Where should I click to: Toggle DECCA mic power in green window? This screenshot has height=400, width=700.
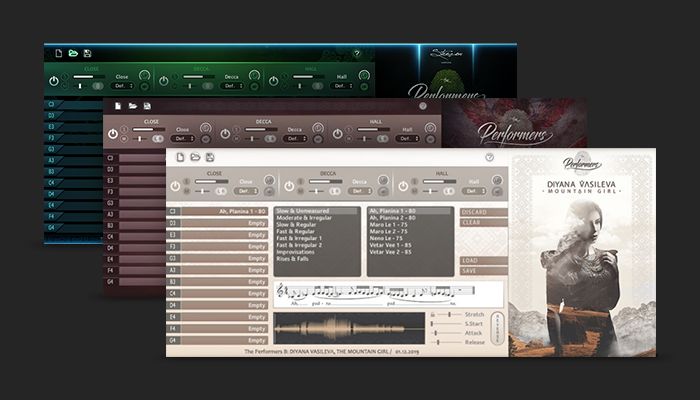[x=164, y=81]
